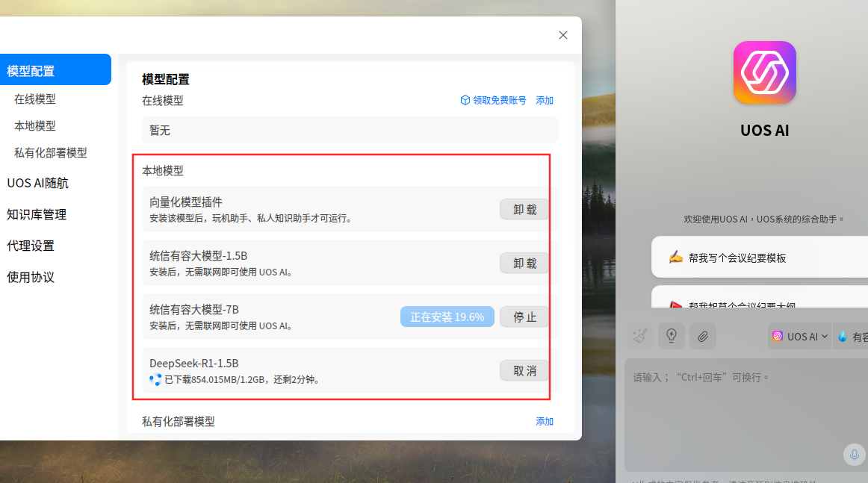
Task: Click the writing-hand emoji on 会议纪要模板 card
Action: [675, 258]
